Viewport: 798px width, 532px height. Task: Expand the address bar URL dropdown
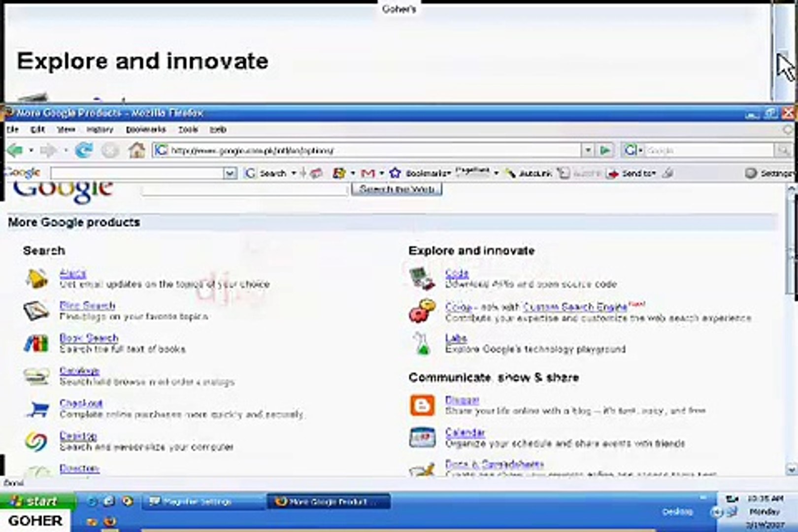[x=587, y=150]
